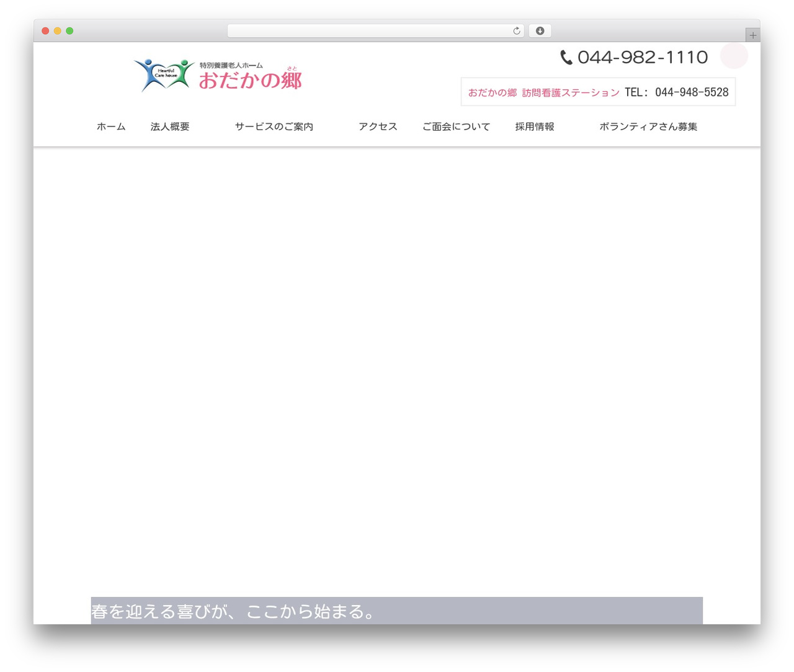The image size is (794, 672).
Task: Close the browser window with red button
Action: tap(45, 31)
